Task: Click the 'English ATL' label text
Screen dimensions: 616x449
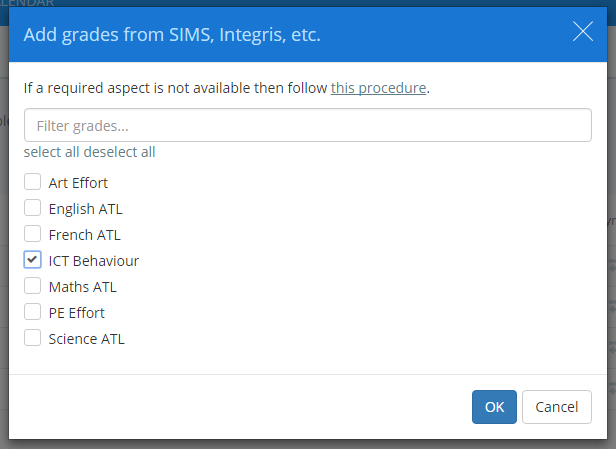Action: (x=85, y=209)
